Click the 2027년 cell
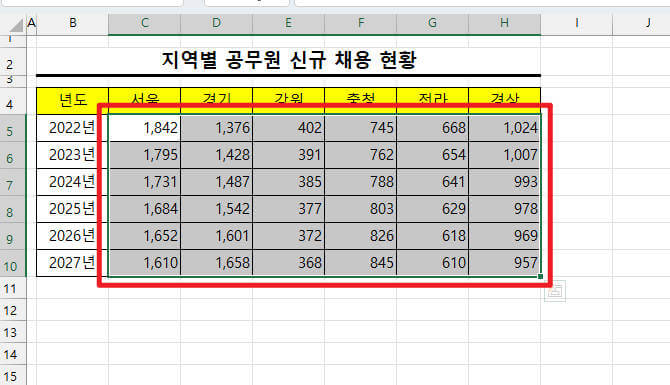This screenshot has width=670, height=385. [x=73, y=263]
